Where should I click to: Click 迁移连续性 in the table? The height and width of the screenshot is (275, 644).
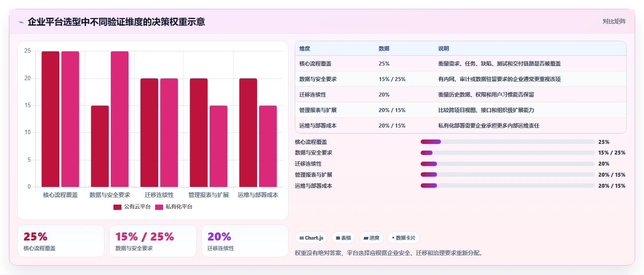click(x=312, y=95)
